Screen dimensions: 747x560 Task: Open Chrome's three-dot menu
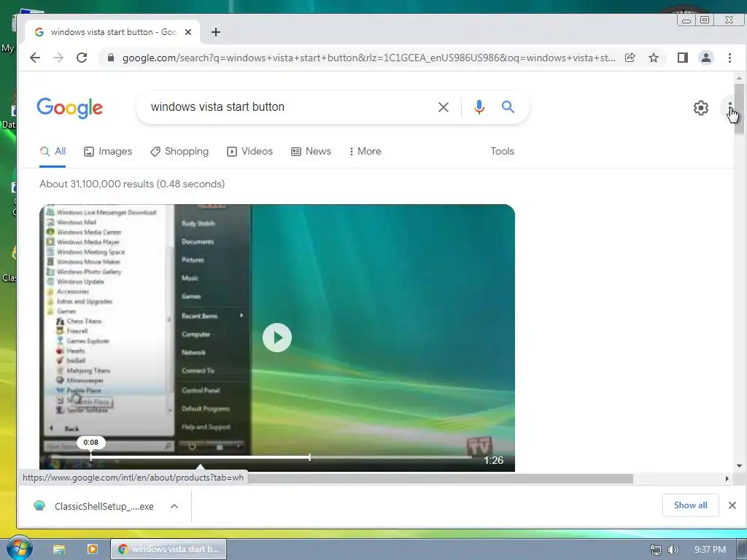click(729, 58)
